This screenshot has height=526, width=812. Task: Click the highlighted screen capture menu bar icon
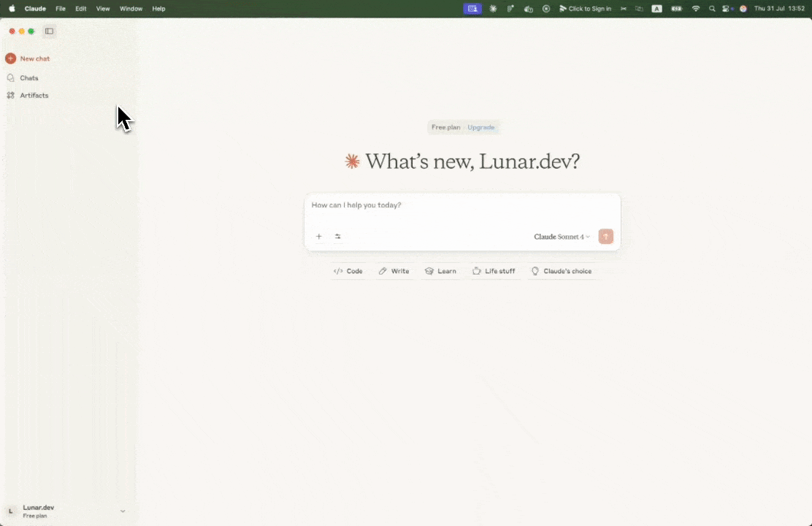472,9
